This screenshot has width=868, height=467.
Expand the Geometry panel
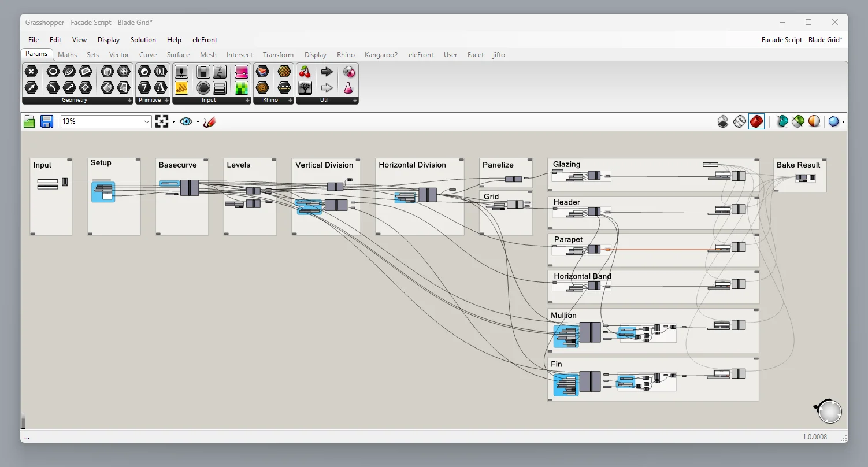[129, 101]
